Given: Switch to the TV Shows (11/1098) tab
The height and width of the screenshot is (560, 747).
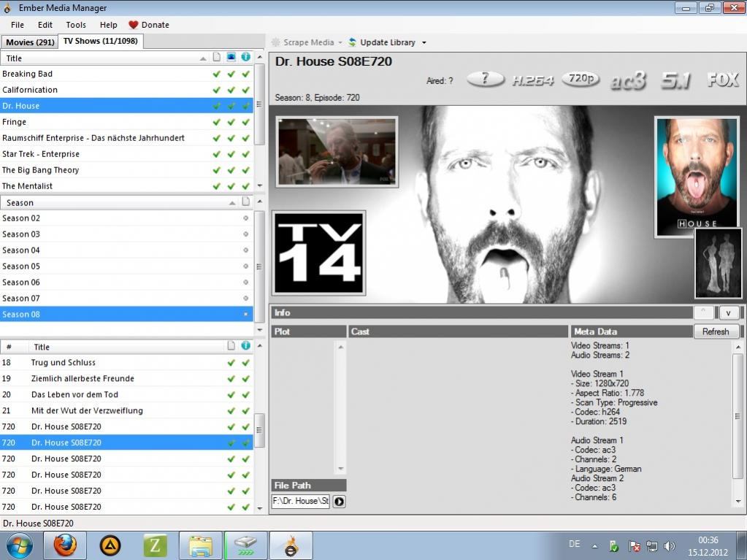Looking at the screenshot, I should click(x=101, y=41).
